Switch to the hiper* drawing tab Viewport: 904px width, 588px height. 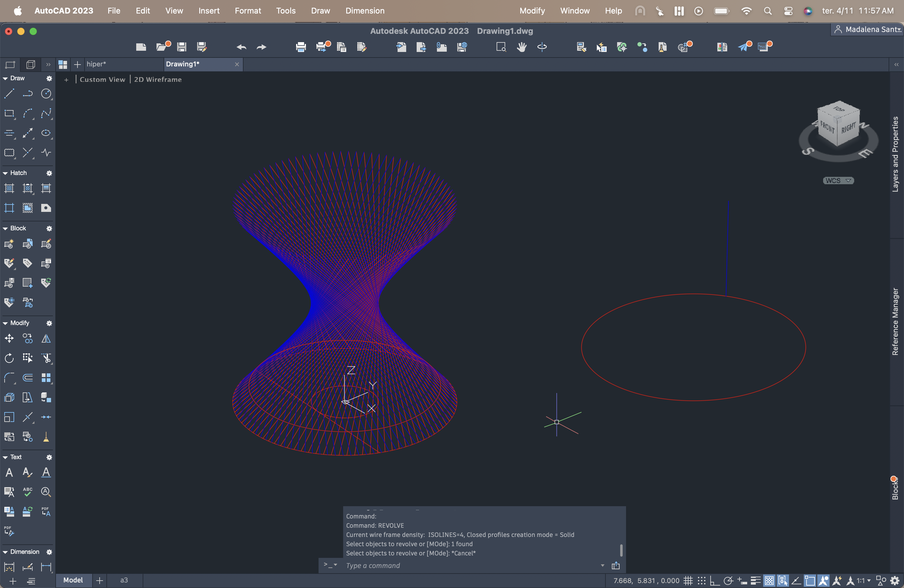(x=97, y=64)
